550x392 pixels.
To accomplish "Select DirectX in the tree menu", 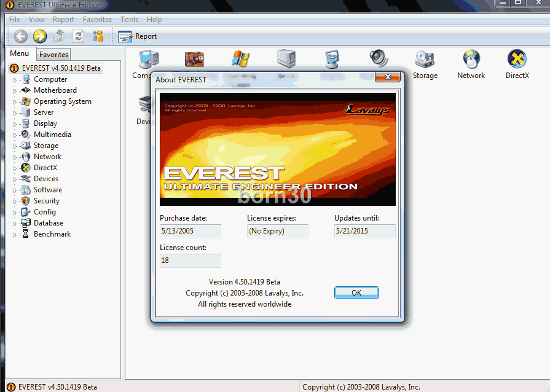I will [45, 168].
